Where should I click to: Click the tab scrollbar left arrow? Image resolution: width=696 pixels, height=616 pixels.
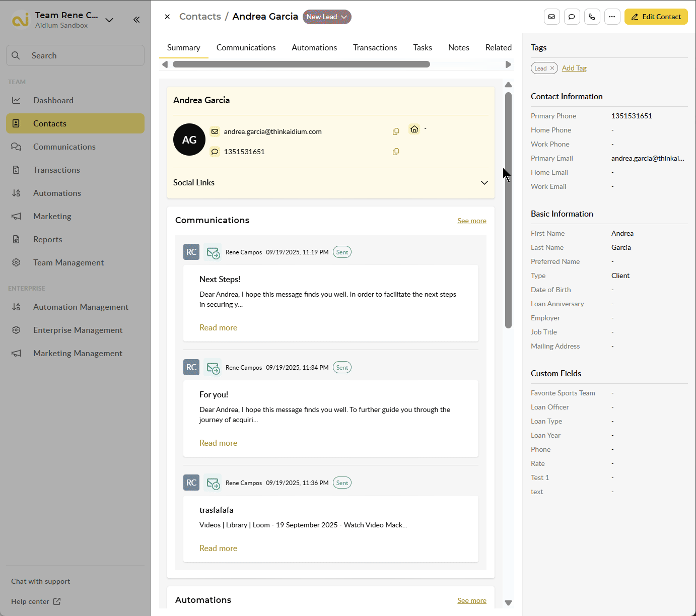(x=165, y=64)
